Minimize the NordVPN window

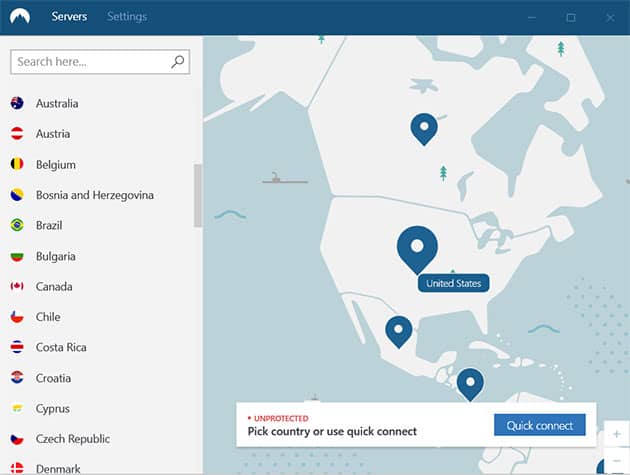(x=532, y=18)
